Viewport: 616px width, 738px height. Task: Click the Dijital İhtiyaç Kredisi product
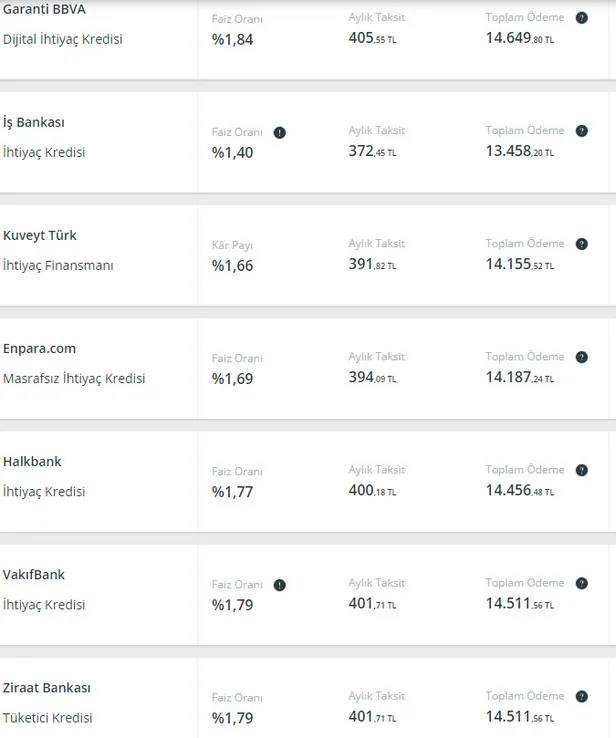click(63, 39)
